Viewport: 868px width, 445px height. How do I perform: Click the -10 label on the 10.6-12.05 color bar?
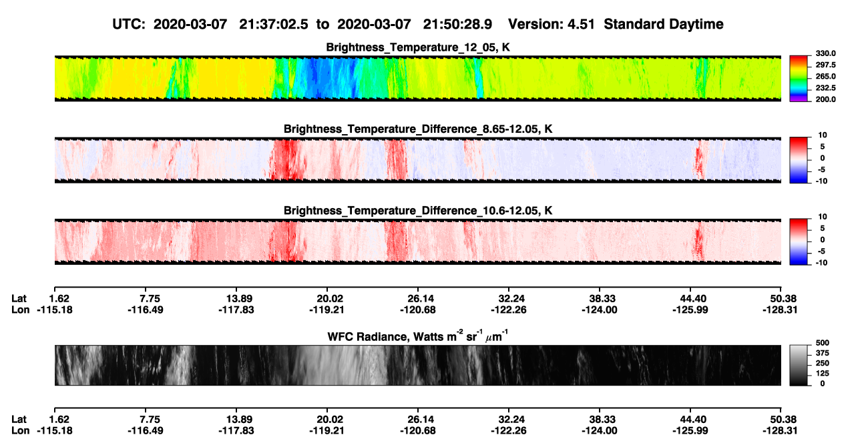point(821,263)
